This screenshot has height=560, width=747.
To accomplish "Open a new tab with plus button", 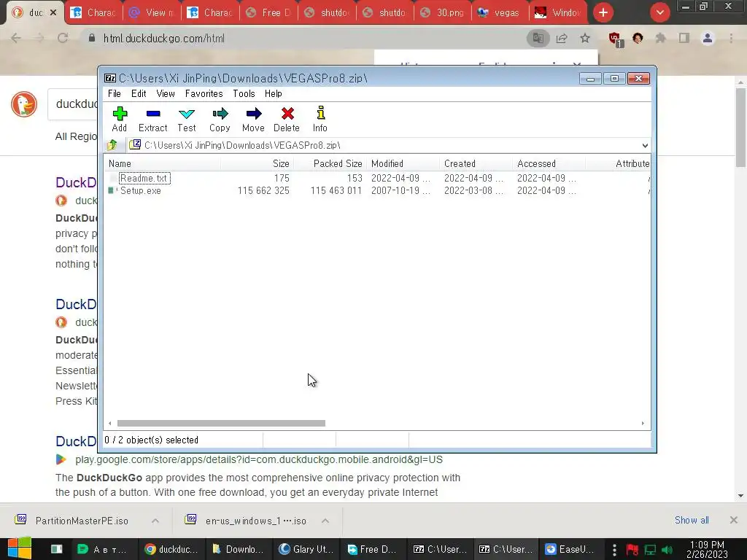I will (603, 12).
